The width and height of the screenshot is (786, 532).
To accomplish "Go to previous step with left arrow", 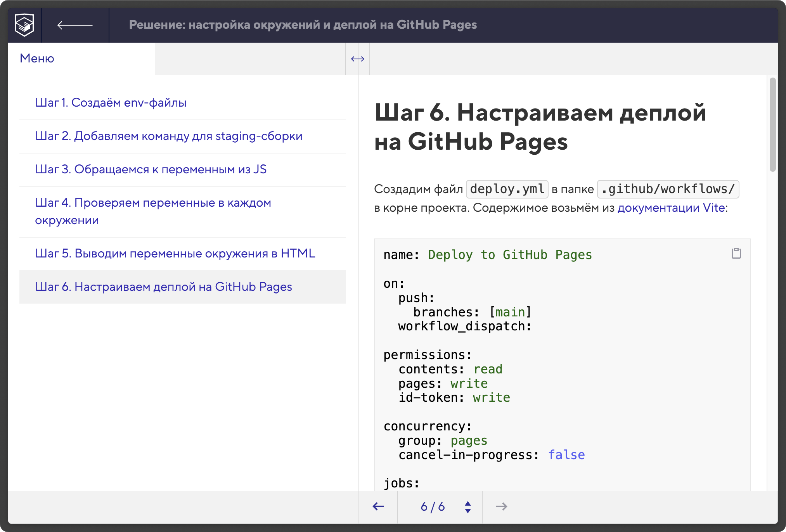I will pos(378,506).
